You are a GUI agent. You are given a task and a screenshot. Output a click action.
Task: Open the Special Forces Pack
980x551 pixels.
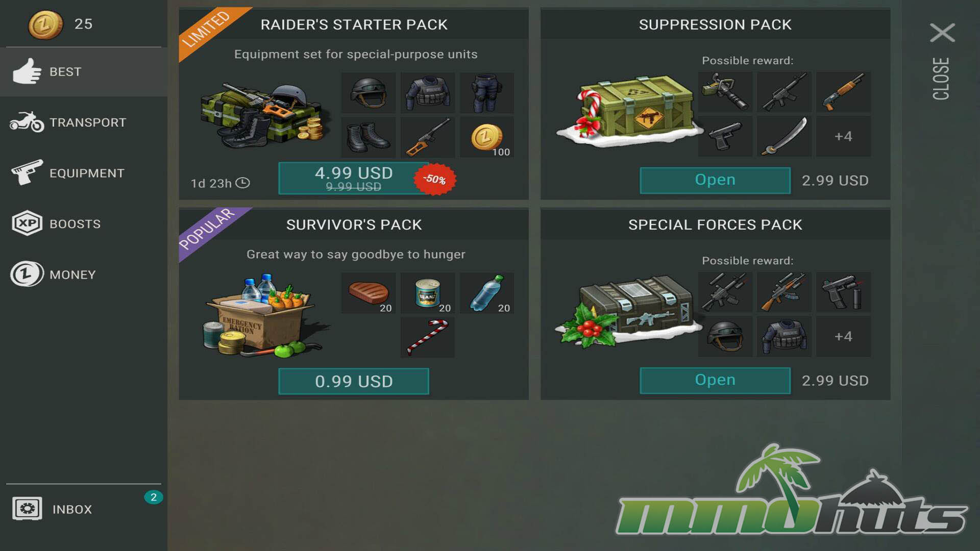[715, 380]
